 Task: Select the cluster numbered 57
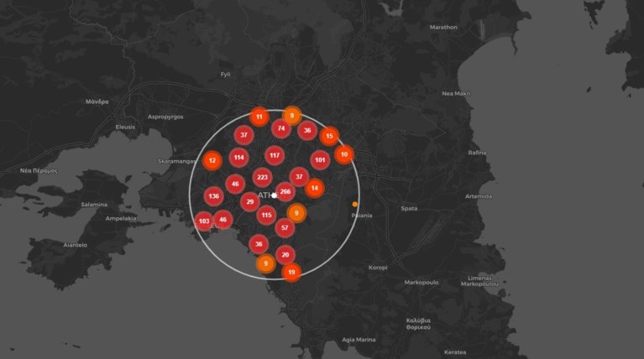coord(285,228)
